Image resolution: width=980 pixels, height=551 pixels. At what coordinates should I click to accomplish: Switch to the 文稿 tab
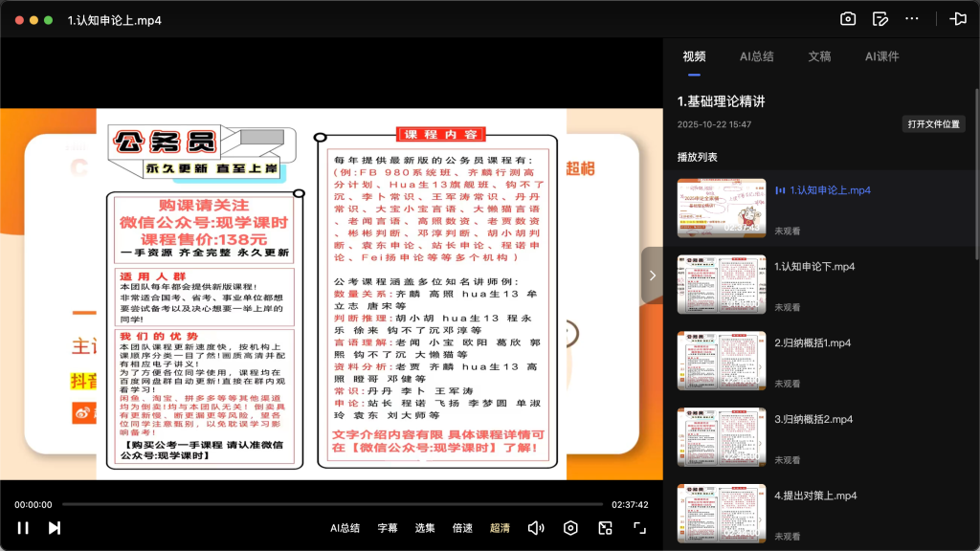819,56
